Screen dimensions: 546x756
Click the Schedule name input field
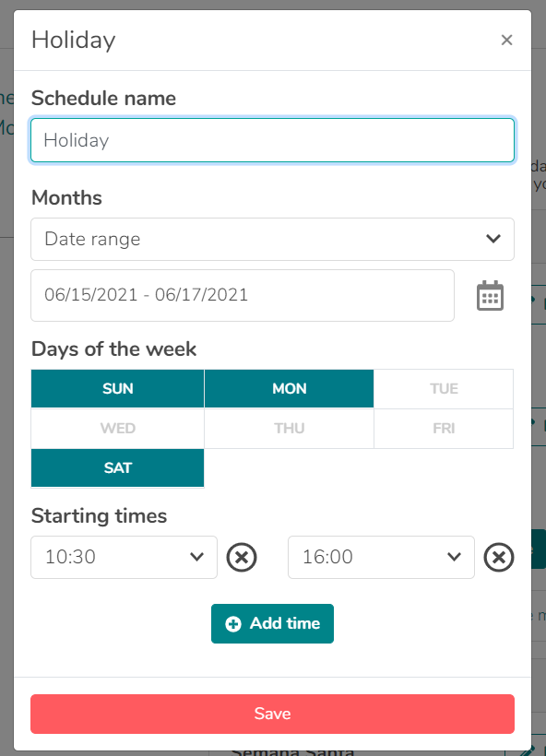click(x=272, y=139)
